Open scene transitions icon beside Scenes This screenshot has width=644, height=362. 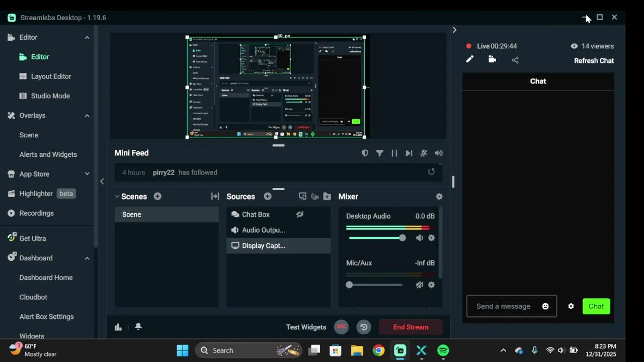click(215, 197)
